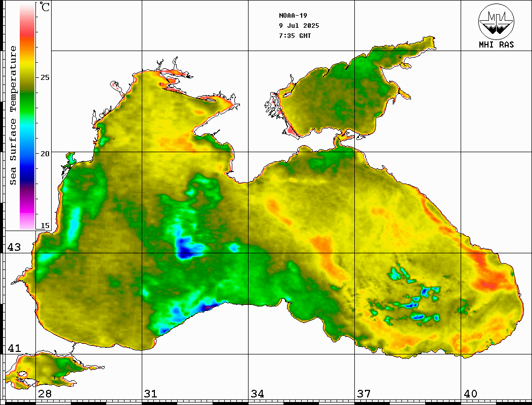This screenshot has width=532, height=405.
Task: Click longitude label 40
Action: (470, 393)
